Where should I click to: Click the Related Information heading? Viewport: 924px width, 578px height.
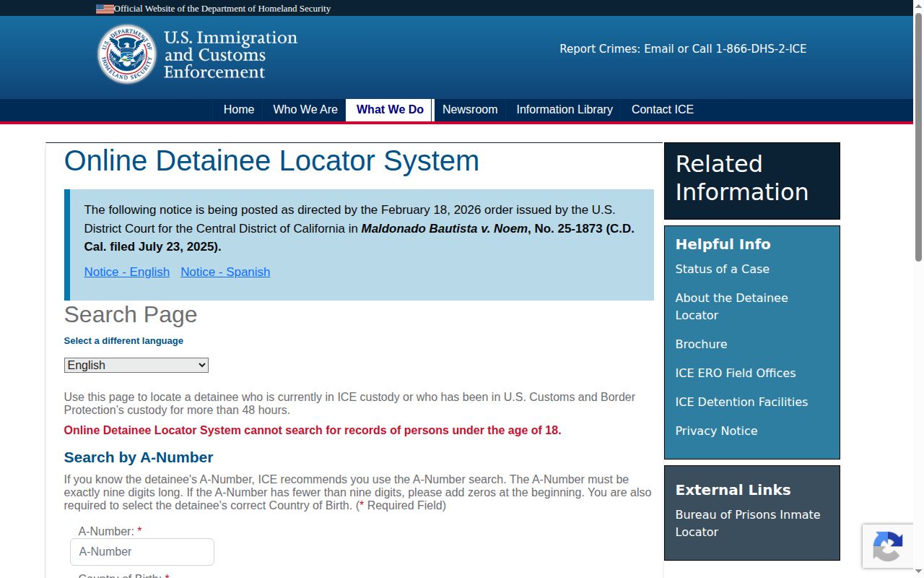pos(742,178)
